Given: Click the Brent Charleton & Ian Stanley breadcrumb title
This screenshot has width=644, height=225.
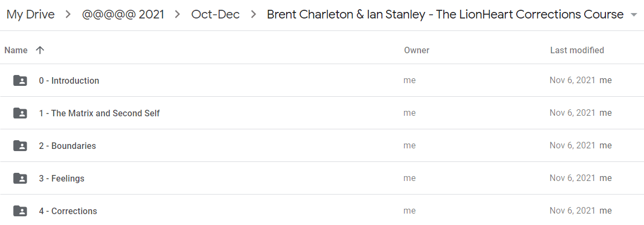Looking at the screenshot, I should [x=445, y=15].
